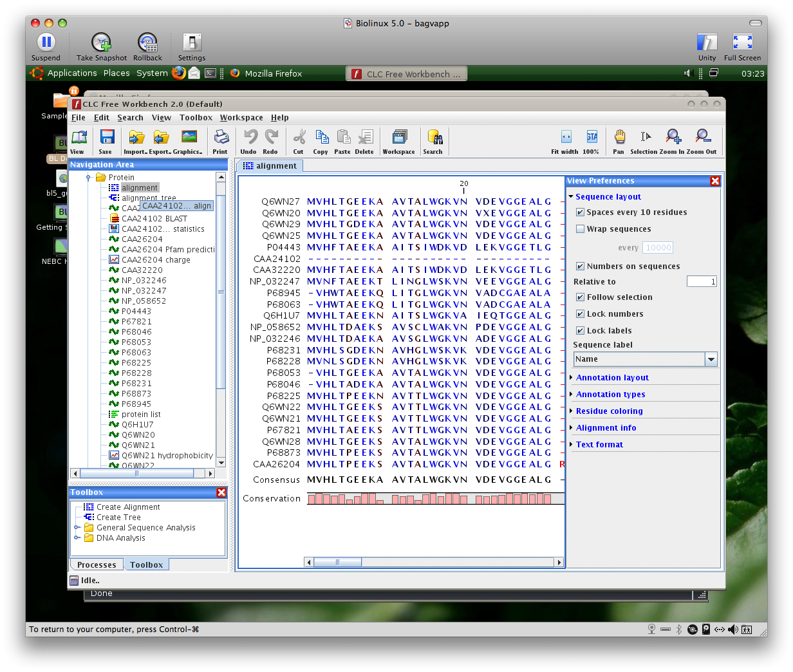Open the Toolbox menu

(196, 118)
